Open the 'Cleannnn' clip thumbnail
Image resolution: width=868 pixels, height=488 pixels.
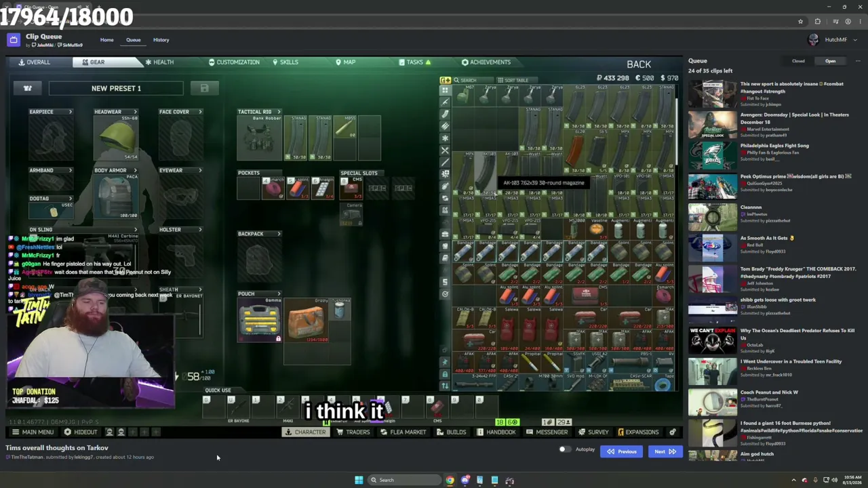[x=712, y=218]
